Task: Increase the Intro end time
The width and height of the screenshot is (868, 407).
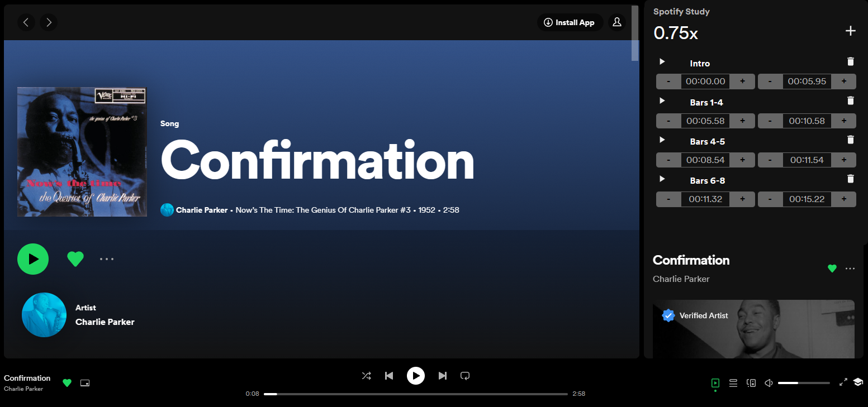Action: point(844,82)
